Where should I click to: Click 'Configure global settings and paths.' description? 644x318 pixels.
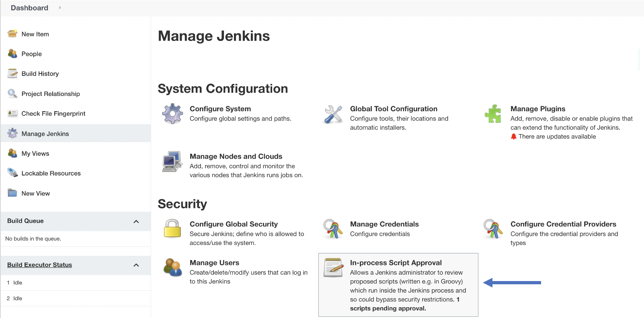coord(240,118)
